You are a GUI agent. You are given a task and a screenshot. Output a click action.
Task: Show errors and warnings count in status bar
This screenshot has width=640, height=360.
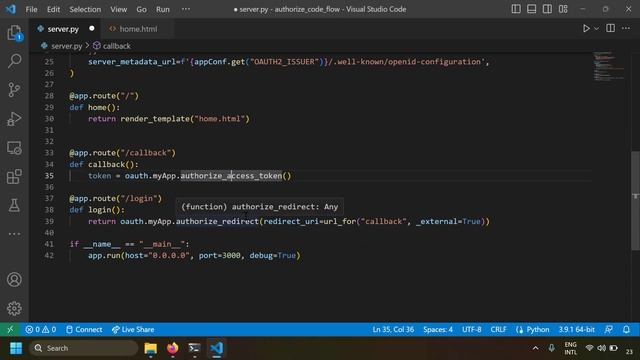[40, 329]
